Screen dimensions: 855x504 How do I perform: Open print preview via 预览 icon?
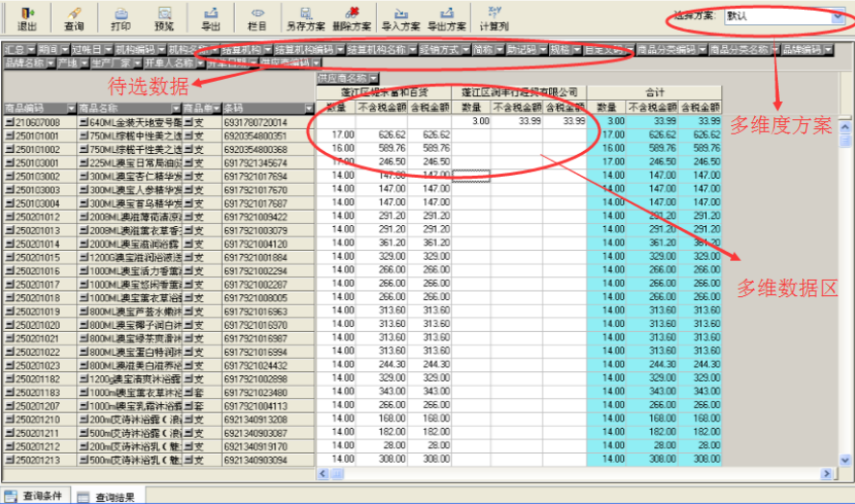coord(164,17)
